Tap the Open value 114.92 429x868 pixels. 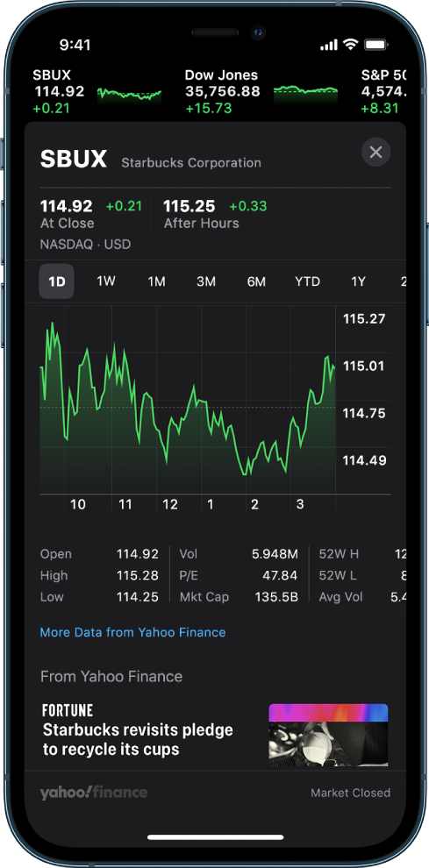tap(138, 554)
